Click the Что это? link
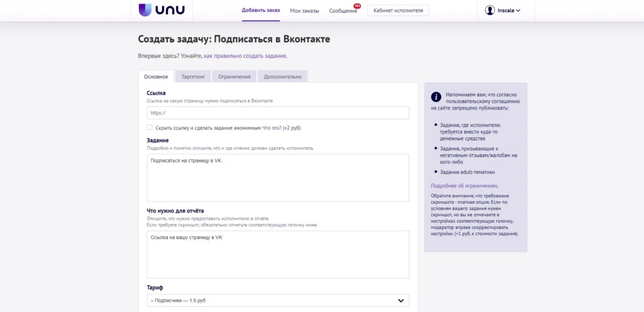The image size is (644, 312). pyautogui.click(x=272, y=128)
